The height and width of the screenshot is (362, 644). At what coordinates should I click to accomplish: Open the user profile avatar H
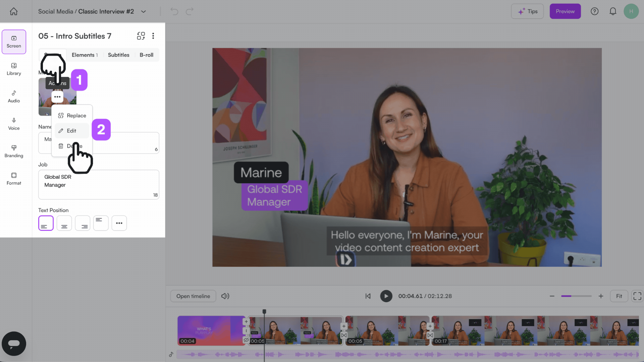[x=631, y=11]
